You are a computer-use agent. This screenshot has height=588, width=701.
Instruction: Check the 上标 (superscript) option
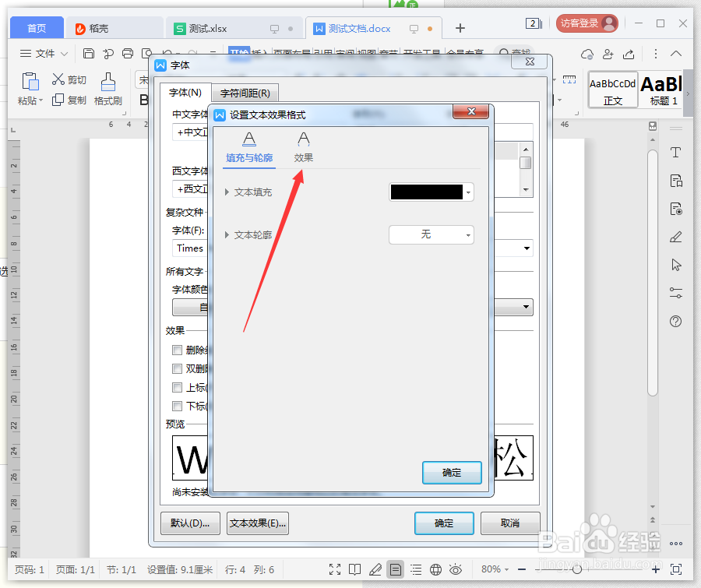[x=177, y=387]
